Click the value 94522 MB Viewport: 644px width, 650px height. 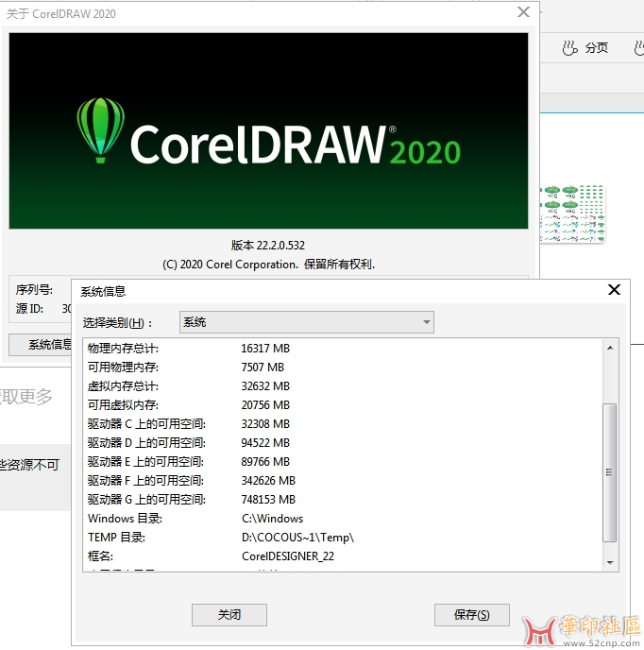265,443
